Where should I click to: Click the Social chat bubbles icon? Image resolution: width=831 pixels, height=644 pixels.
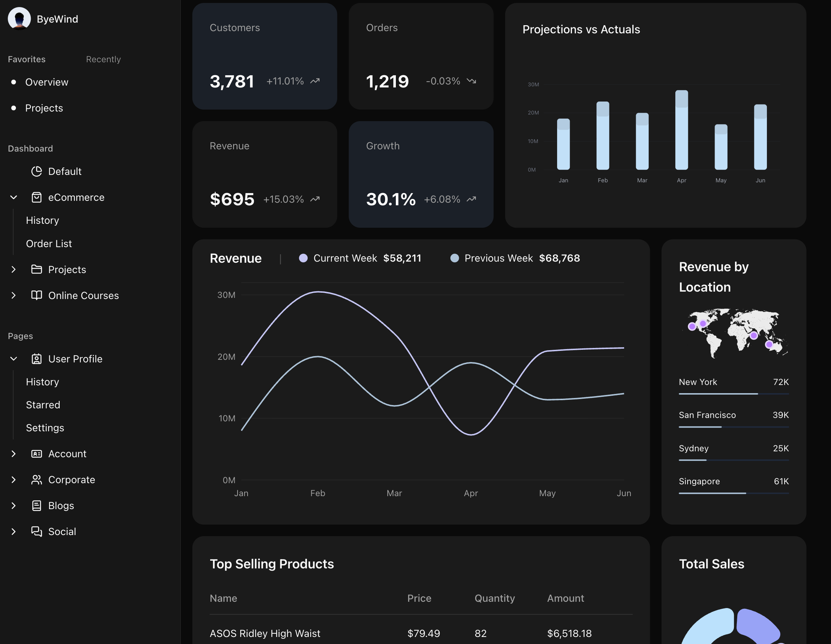[37, 531]
